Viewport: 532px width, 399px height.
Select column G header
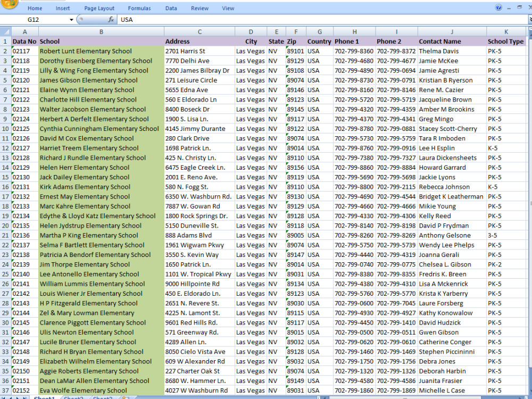click(320, 32)
